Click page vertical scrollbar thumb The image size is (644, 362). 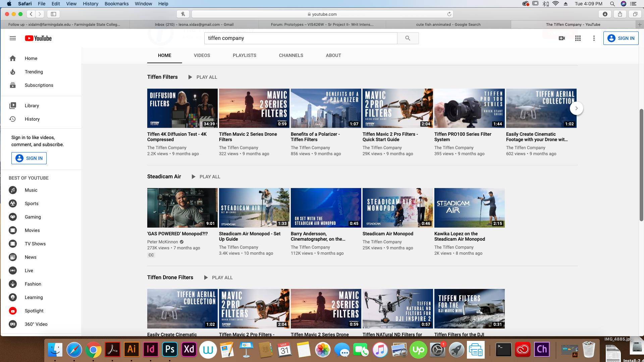click(641, 165)
